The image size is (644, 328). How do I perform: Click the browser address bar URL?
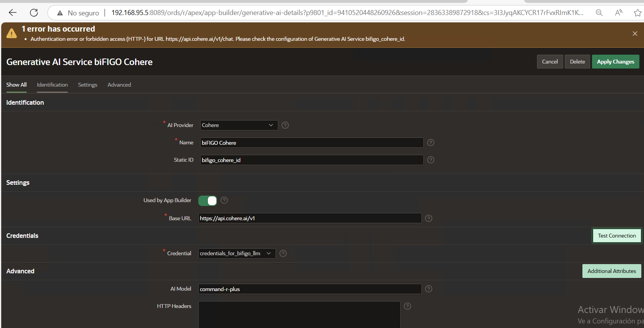tap(347, 13)
